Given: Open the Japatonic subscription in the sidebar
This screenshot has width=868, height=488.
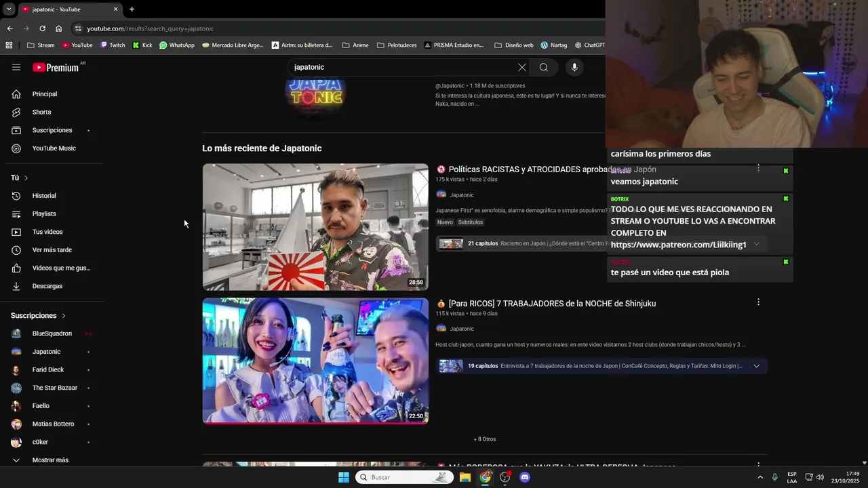Looking at the screenshot, I should coord(52,352).
